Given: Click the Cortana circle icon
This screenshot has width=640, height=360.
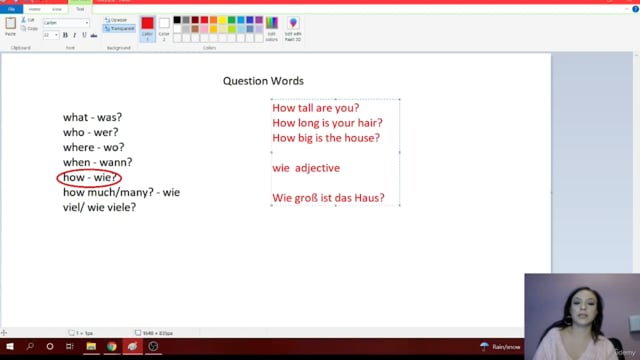Looking at the screenshot, I should click(x=50, y=347).
